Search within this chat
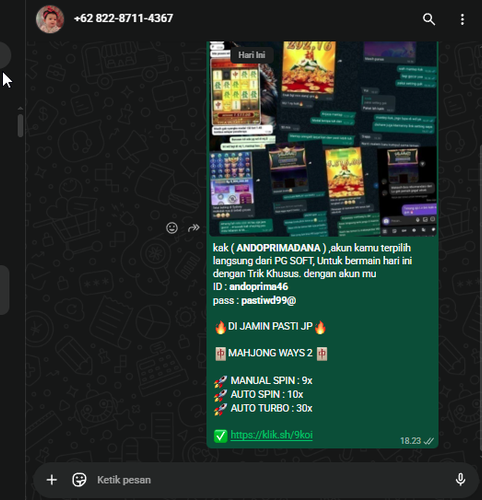The image size is (482, 500). 429,19
